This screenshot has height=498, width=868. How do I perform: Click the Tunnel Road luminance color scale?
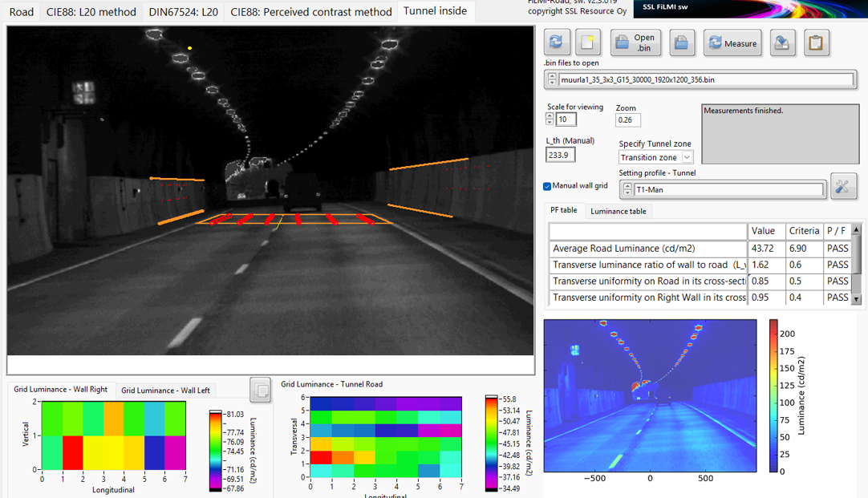(491, 443)
